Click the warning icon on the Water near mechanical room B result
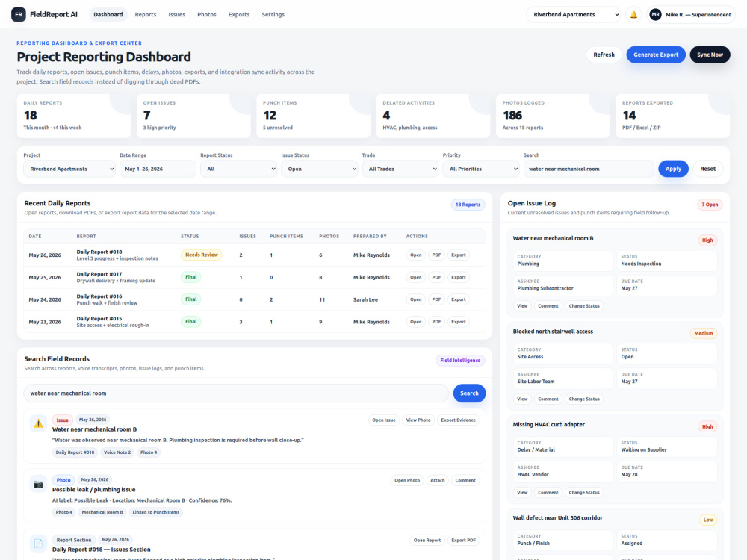The width and height of the screenshot is (747, 560). (x=38, y=423)
